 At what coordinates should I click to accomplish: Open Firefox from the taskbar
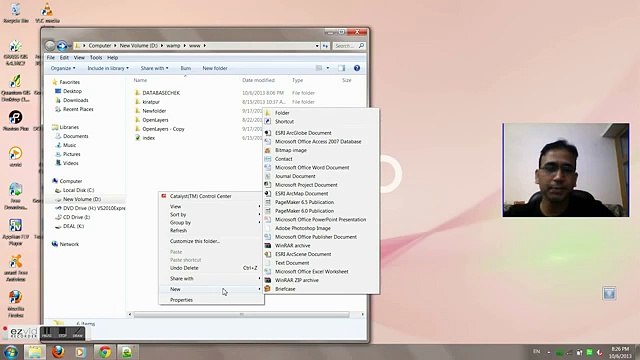pyautogui.click(x=58, y=352)
